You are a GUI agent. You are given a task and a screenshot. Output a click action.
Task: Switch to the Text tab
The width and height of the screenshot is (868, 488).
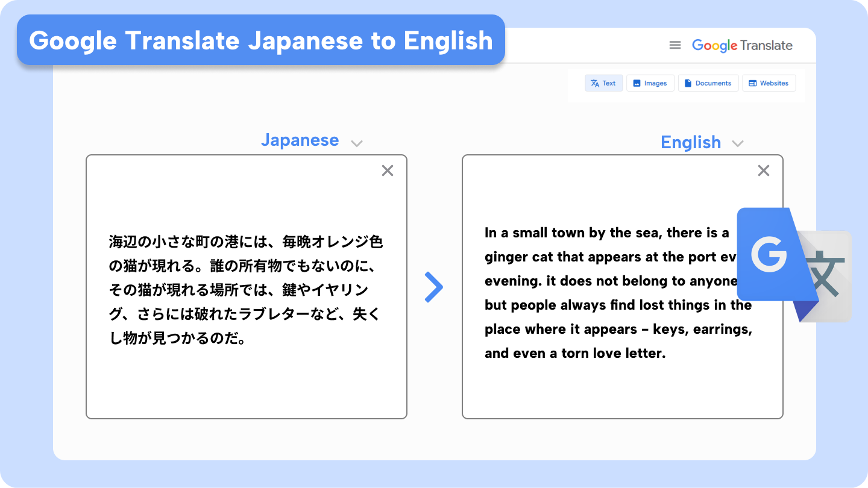point(603,83)
